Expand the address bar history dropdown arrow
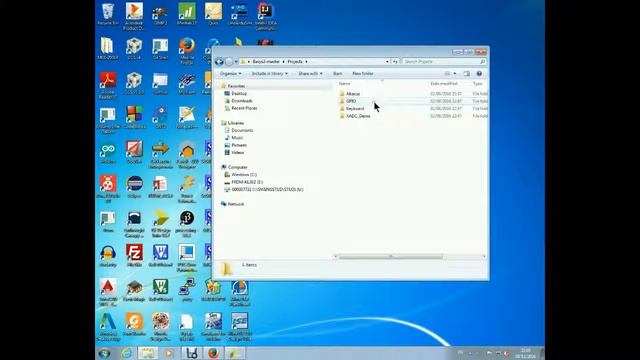The image size is (640, 360). point(387,62)
